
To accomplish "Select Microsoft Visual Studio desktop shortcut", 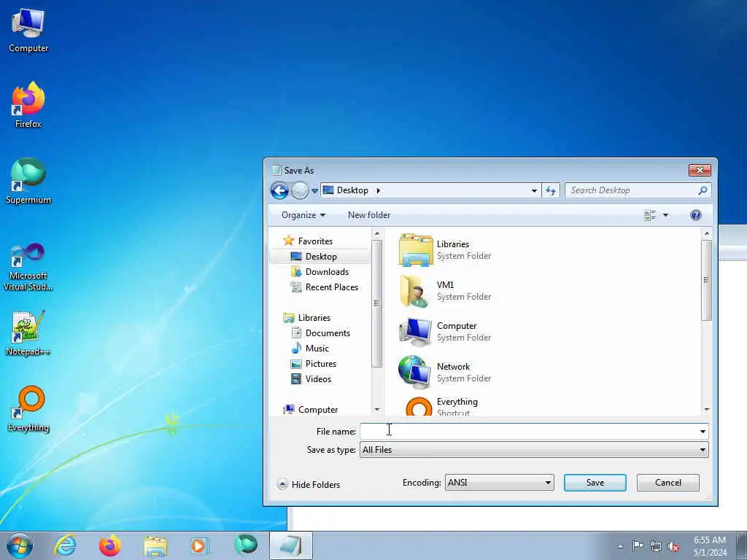I will pos(28,267).
